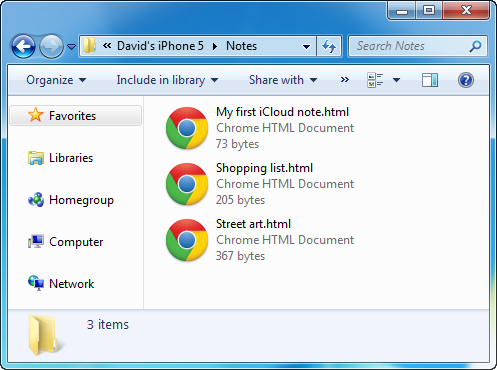Close the Notes window
Image resolution: width=497 pixels, height=370 pixels.
click(466, 11)
